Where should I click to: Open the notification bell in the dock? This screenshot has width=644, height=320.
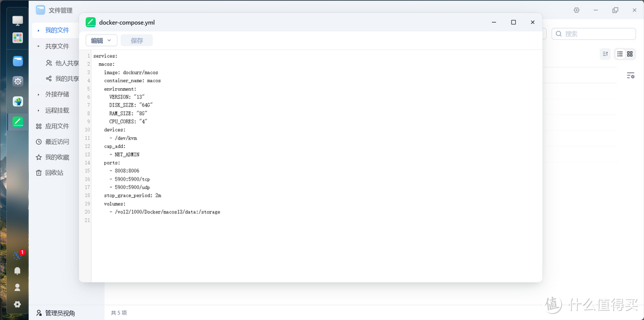(17, 271)
